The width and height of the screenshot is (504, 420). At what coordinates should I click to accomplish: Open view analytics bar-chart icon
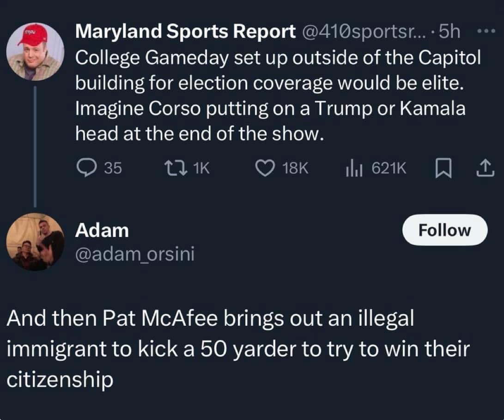354,169
